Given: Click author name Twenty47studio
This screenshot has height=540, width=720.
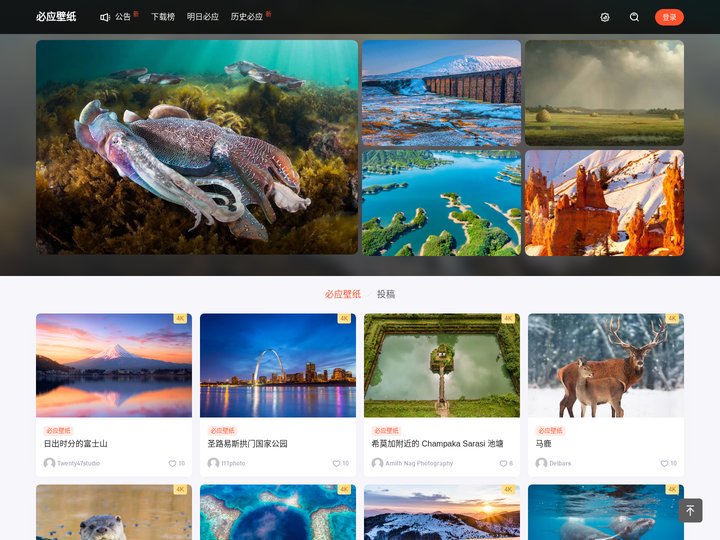Looking at the screenshot, I should pos(79,463).
